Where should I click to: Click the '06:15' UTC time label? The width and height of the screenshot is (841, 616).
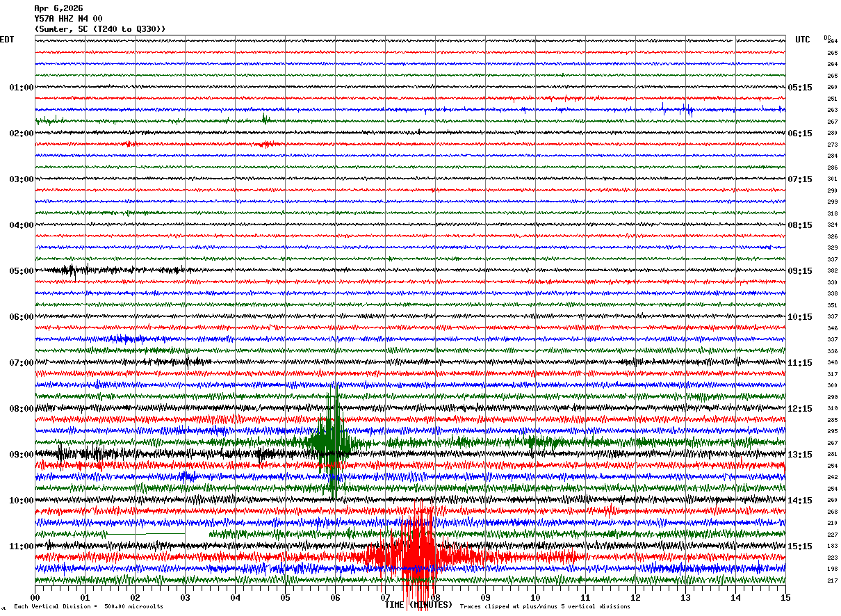800,133
